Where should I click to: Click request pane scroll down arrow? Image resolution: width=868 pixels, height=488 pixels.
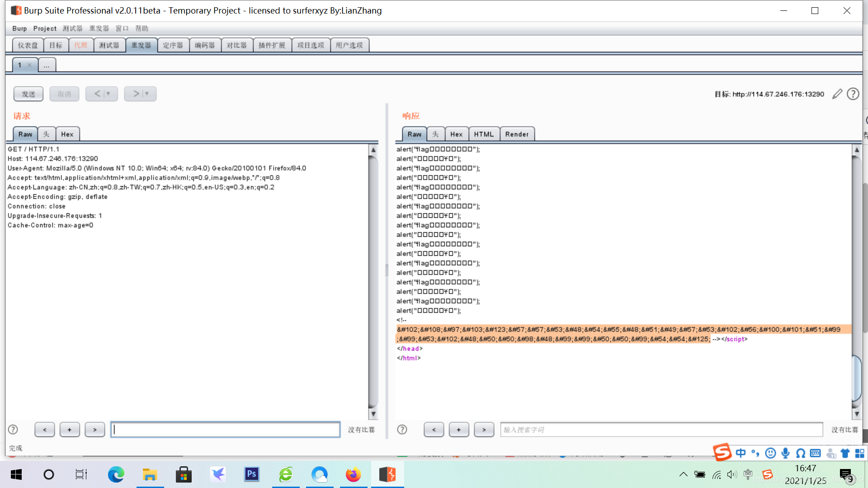pyautogui.click(x=373, y=414)
